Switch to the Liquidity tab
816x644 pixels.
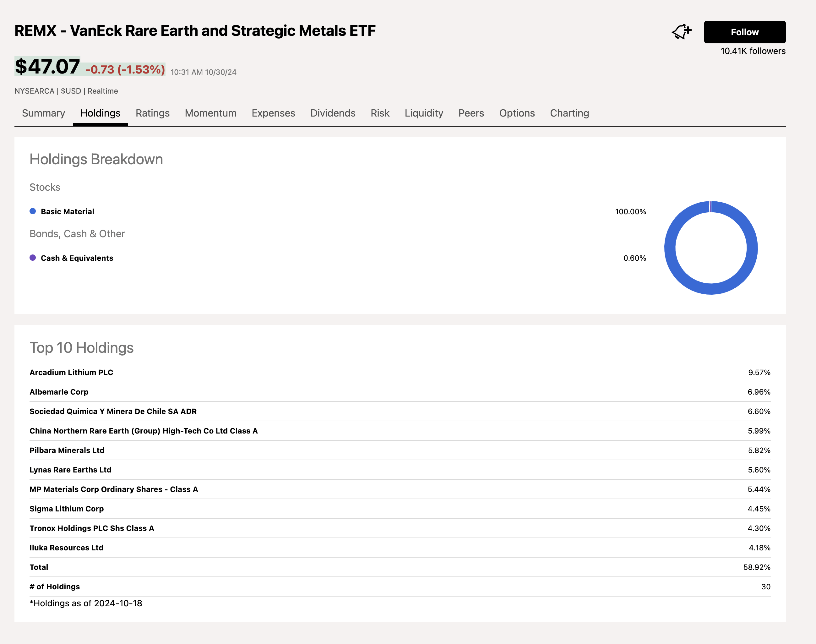pos(424,113)
